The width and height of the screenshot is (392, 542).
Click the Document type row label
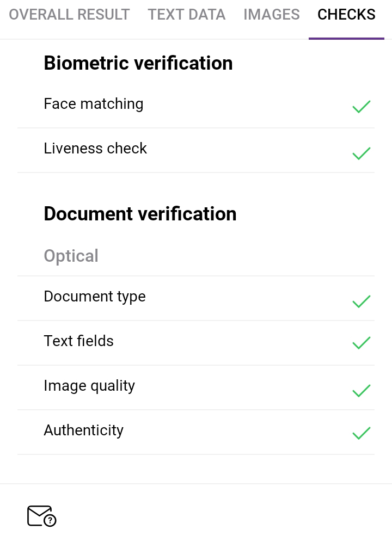tap(95, 297)
